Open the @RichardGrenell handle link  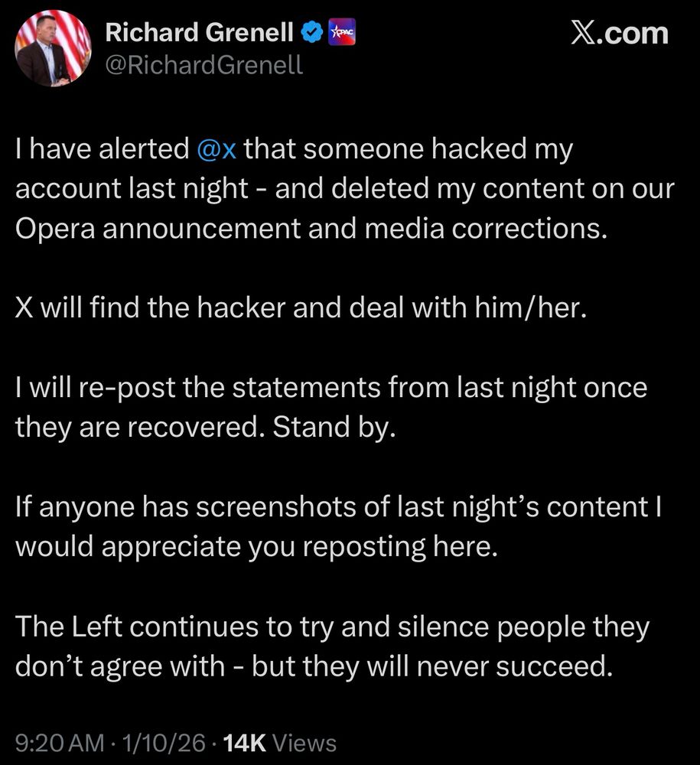203,66
